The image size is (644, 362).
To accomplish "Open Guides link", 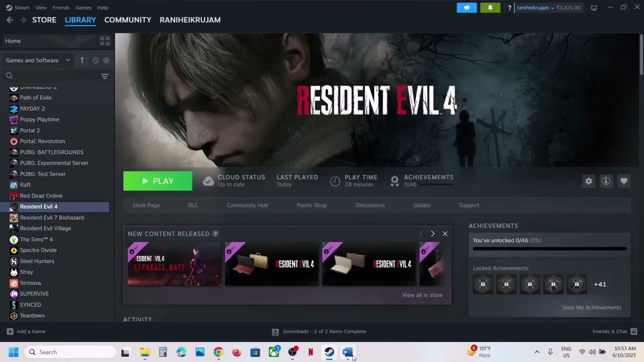I will [422, 205].
